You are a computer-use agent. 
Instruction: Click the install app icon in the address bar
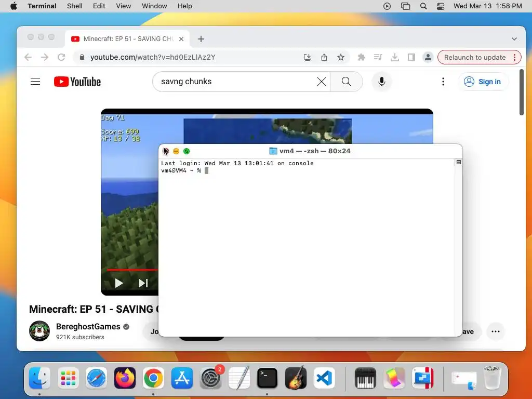pyautogui.click(x=308, y=57)
